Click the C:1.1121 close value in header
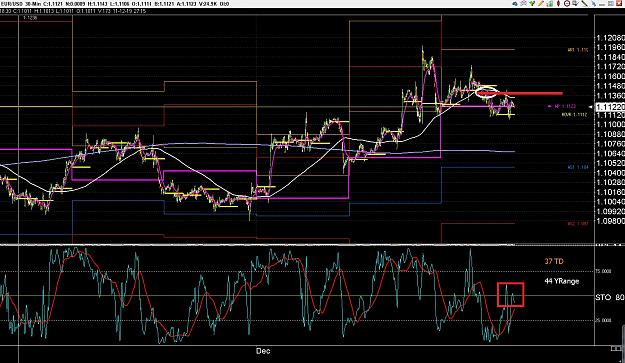This screenshot has width=625, height=363. (x=53, y=4)
